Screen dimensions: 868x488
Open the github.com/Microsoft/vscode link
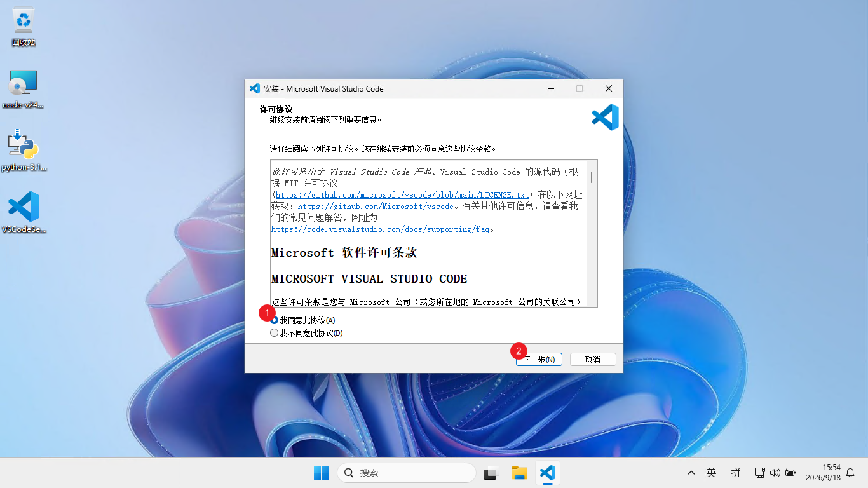[376, 207]
